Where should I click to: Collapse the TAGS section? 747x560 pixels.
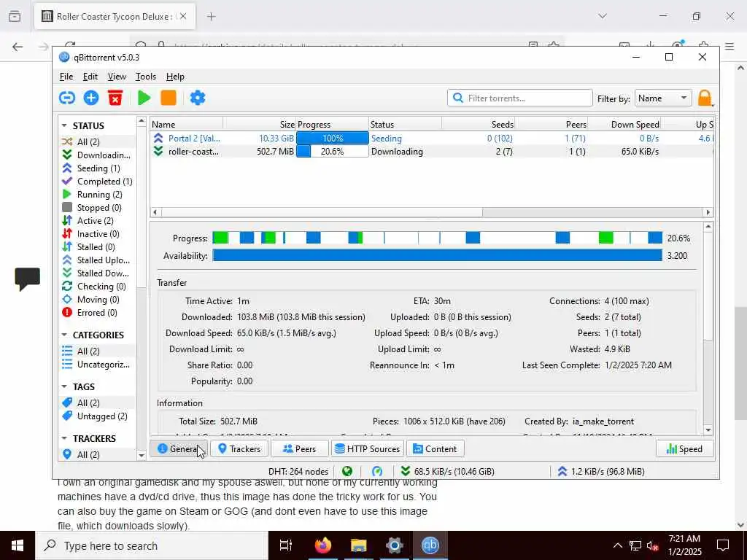(64, 386)
